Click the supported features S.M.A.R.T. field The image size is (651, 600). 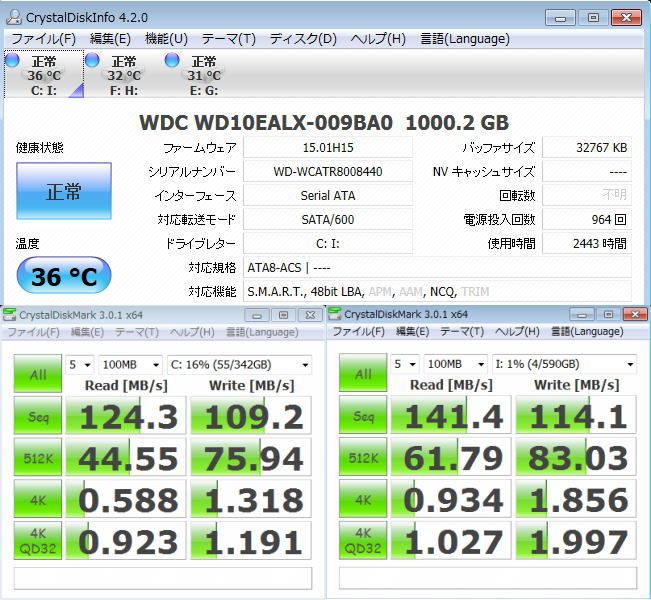pyautogui.click(x=437, y=292)
